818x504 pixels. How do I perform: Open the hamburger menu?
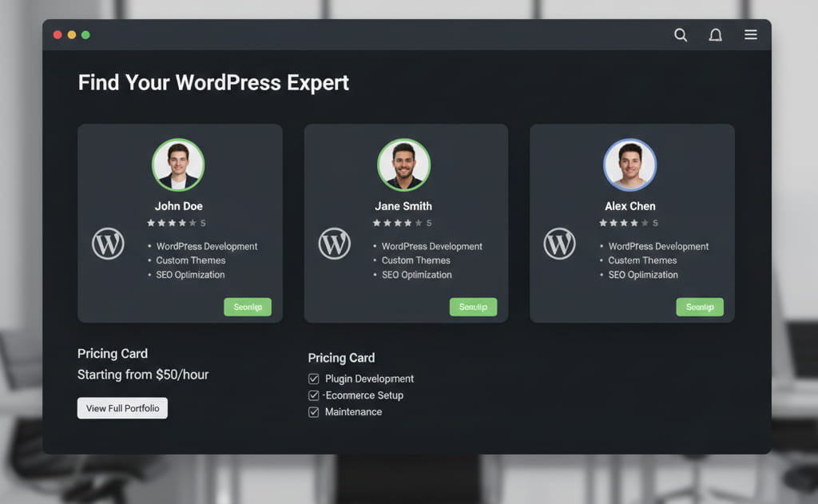point(749,35)
